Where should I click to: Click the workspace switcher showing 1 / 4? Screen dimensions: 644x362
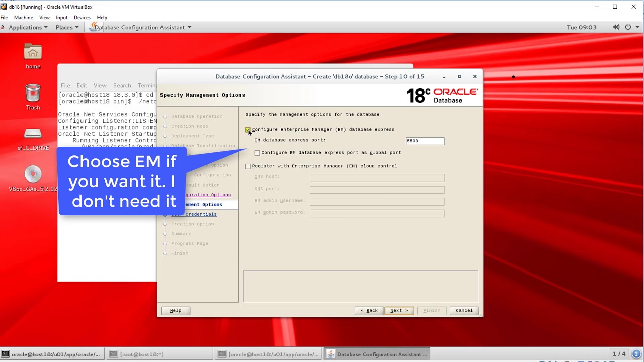(619, 354)
